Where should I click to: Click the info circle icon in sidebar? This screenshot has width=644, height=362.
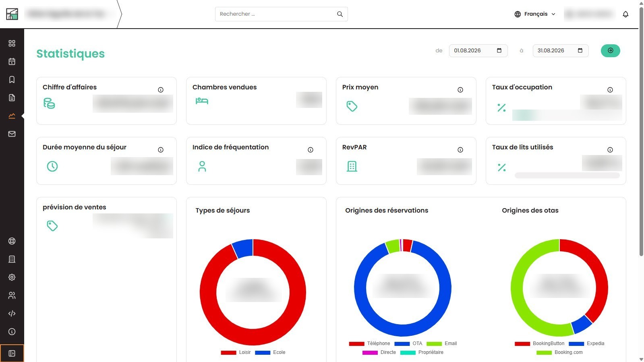pyautogui.click(x=12, y=332)
